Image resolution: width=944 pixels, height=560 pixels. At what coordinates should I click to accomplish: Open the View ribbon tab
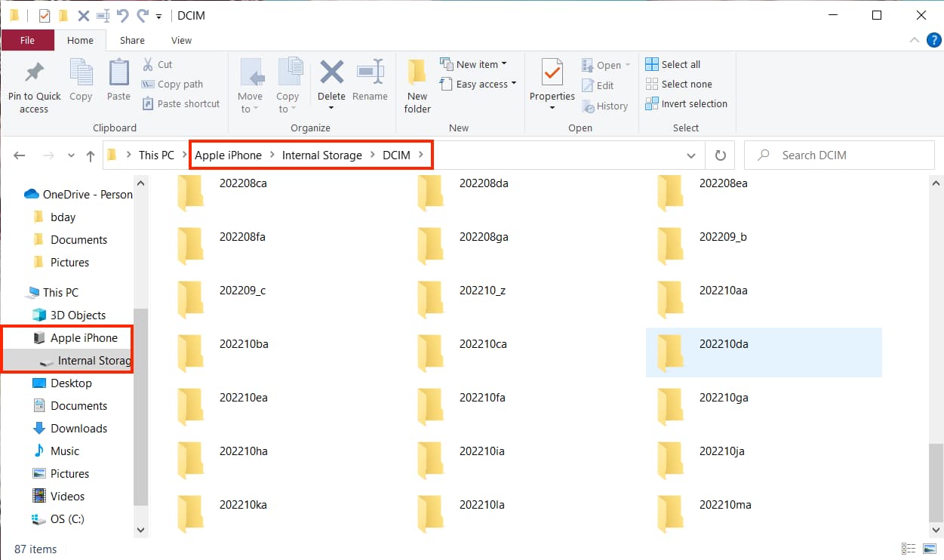pos(181,41)
